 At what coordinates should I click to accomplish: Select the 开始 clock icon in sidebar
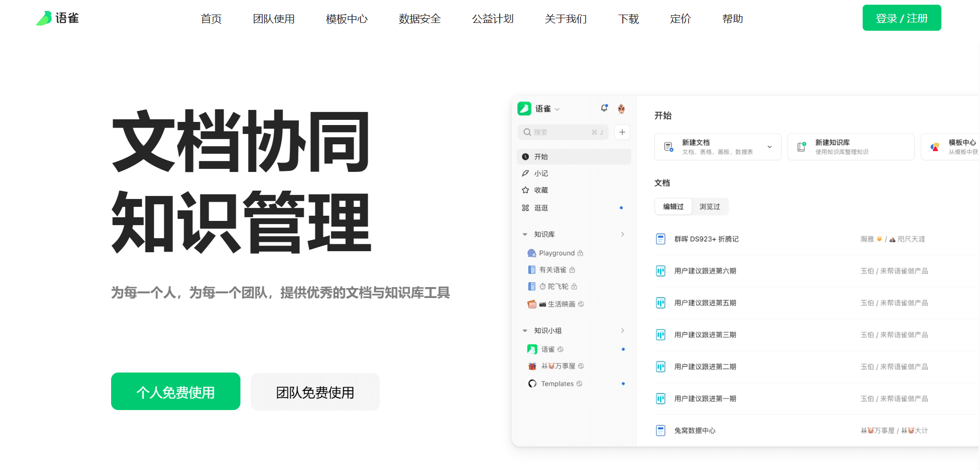pyautogui.click(x=525, y=157)
